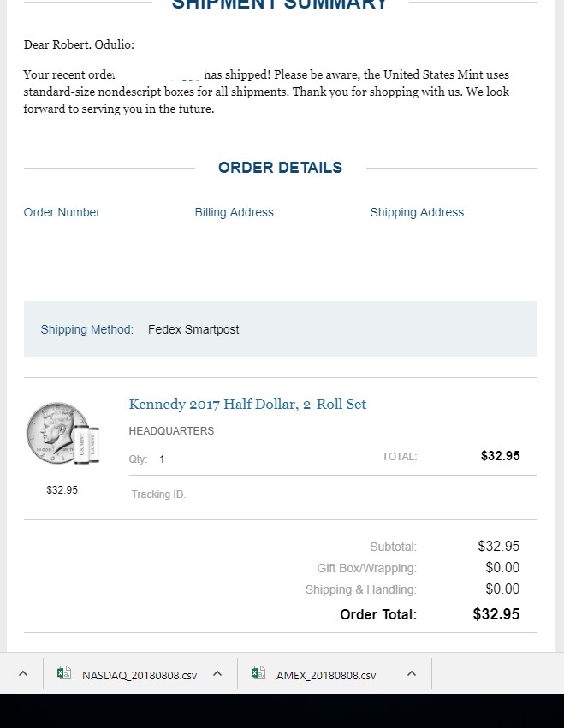Click the Subtotal label
Image resolution: width=564 pixels, height=728 pixels.
point(393,547)
